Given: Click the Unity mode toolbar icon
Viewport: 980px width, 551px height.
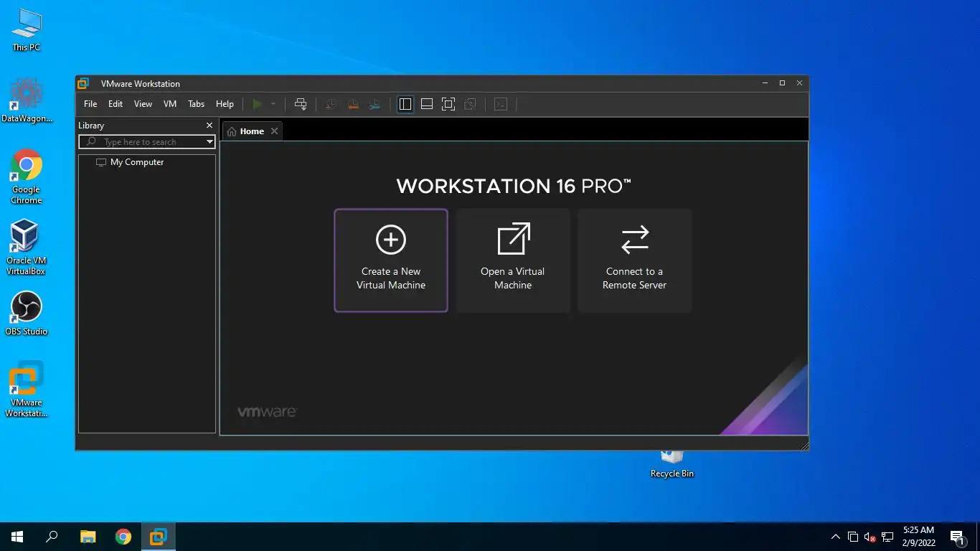Looking at the screenshot, I should (470, 104).
